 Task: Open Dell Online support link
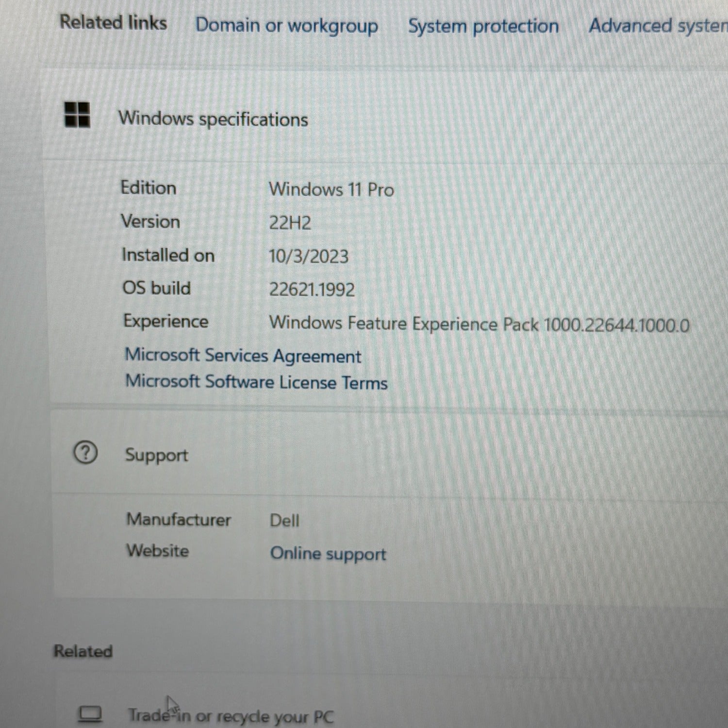click(x=328, y=554)
